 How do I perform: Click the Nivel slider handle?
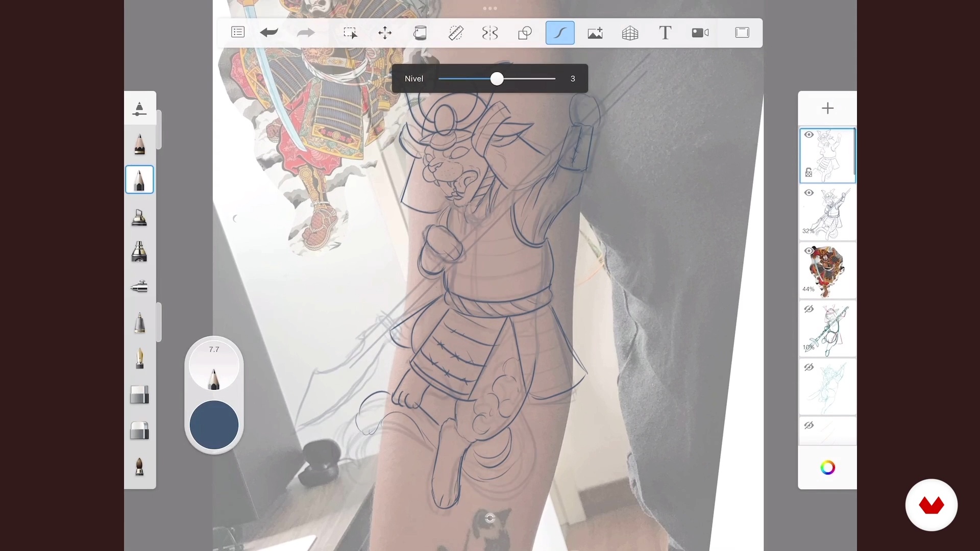497,79
